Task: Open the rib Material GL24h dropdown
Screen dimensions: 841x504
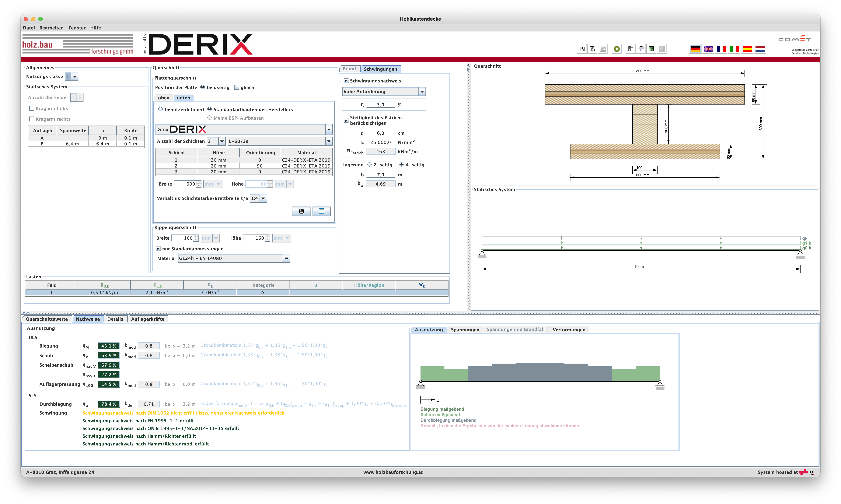Action: (286, 258)
